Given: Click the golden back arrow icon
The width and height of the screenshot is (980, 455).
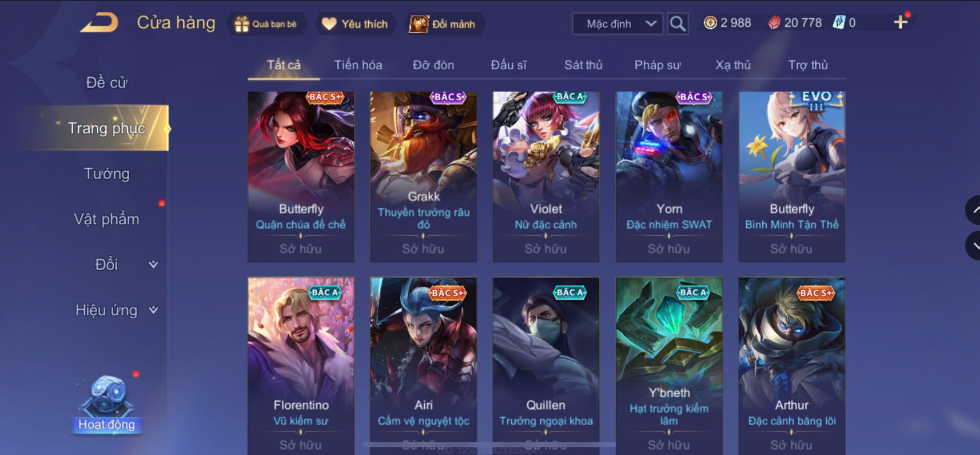Looking at the screenshot, I should 99,23.
